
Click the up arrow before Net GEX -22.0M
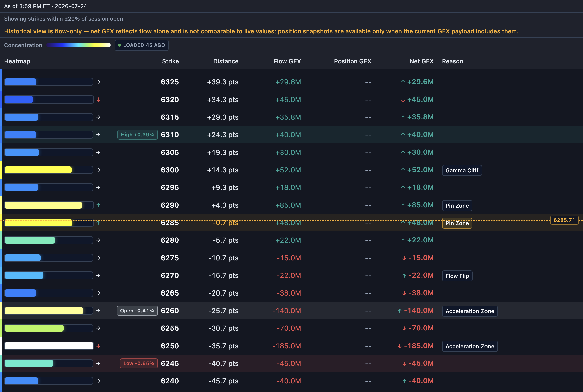click(404, 276)
